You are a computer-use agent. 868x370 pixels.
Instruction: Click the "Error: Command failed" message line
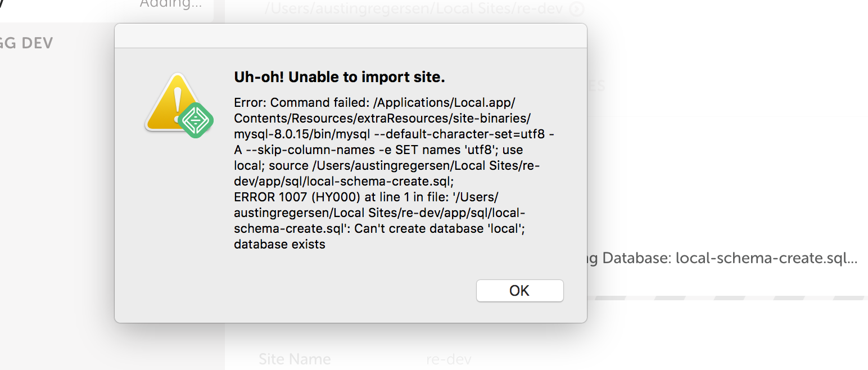[x=302, y=103]
